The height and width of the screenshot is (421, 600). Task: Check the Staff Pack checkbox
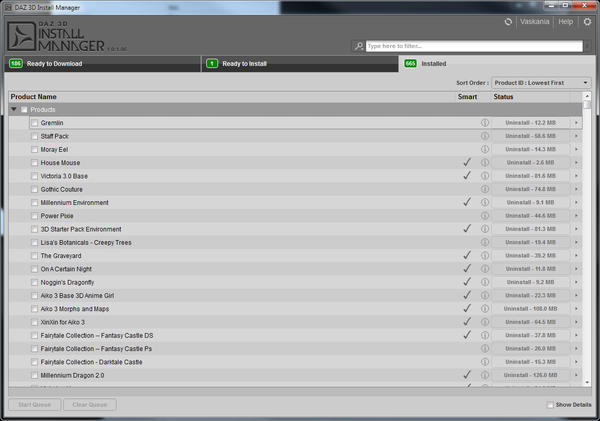[x=34, y=136]
